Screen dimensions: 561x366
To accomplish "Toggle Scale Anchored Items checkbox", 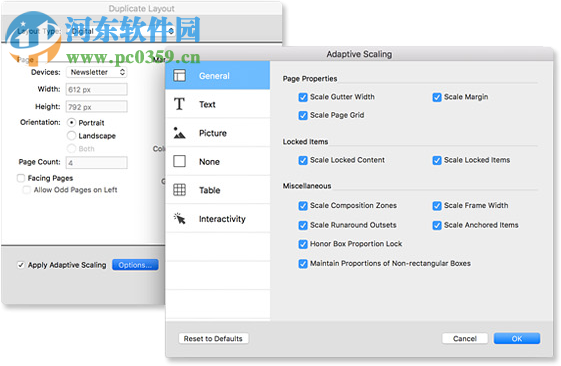I will pos(436,225).
